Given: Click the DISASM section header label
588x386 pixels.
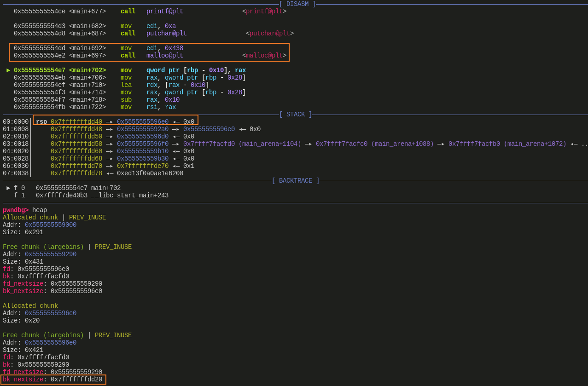Looking at the screenshot, I should tap(297, 4).
